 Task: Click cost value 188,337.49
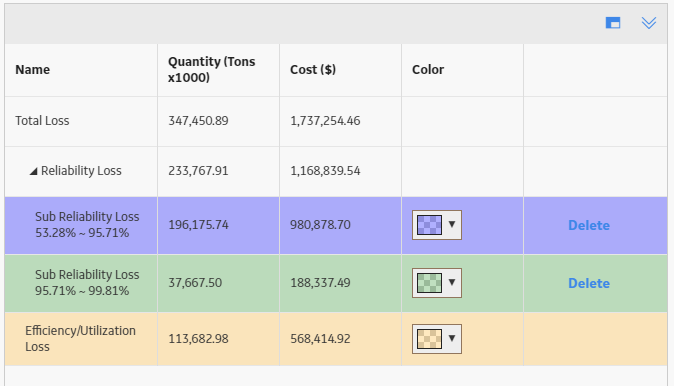point(320,283)
